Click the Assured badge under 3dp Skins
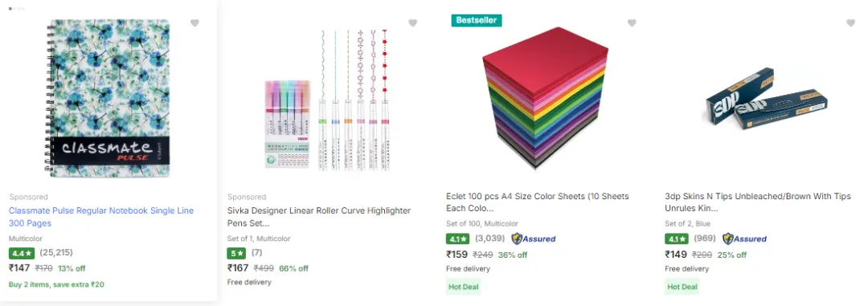This screenshot has height=306, width=868. tap(744, 239)
